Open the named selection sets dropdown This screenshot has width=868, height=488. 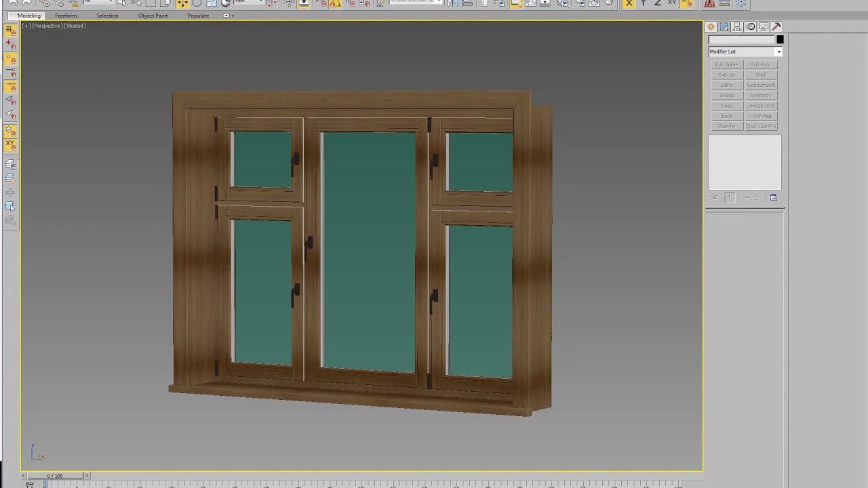(416, 3)
